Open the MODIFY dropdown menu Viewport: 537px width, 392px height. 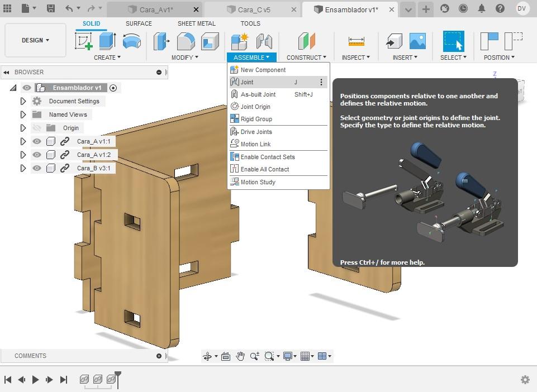(185, 58)
